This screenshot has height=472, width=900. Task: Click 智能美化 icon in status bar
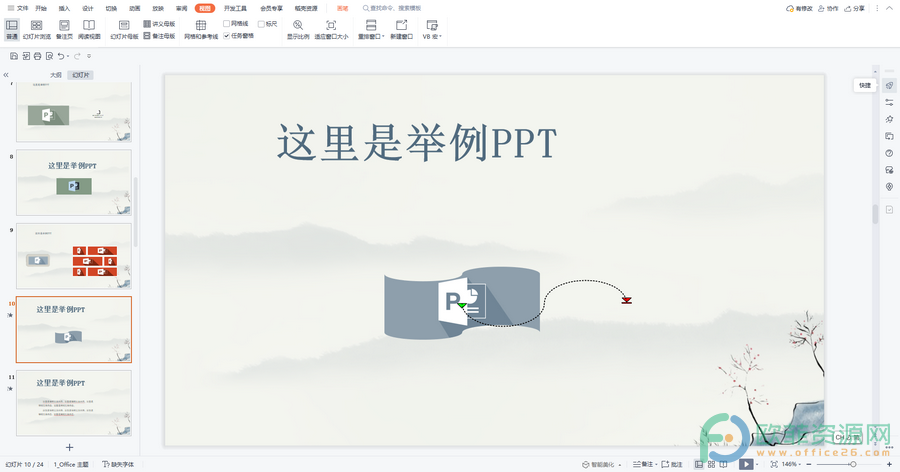click(x=585, y=465)
